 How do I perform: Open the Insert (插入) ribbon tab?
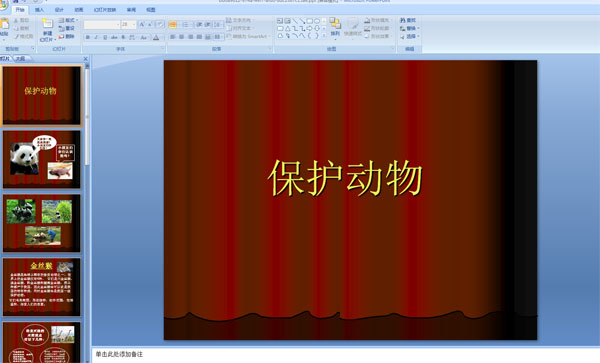coord(39,10)
